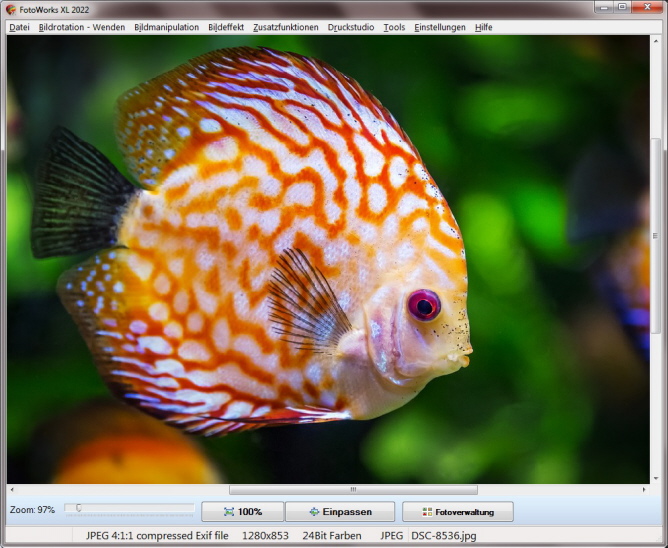Viewport: 668px width, 548px height.
Task: Click the zoom slider handle
Action: (78, 509)
